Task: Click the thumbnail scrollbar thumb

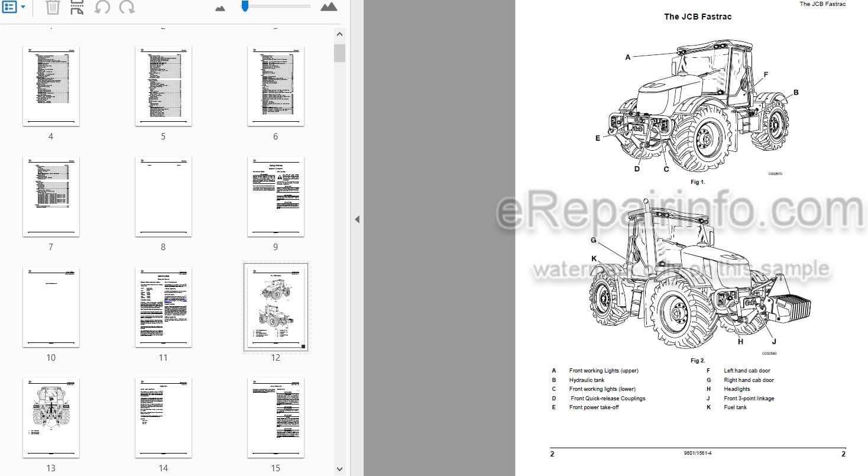Action: [x=339, y=53]
